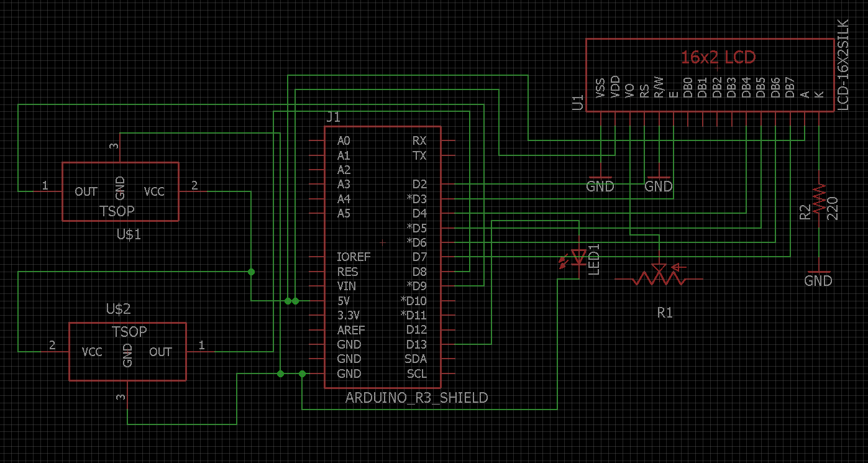Click the D4 pin label

[x=419, y=213]
